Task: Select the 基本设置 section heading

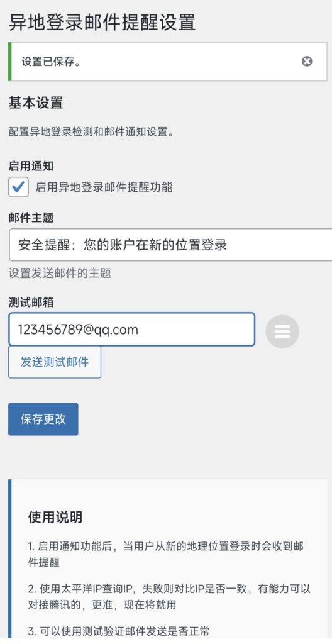Action: (36, 103)
